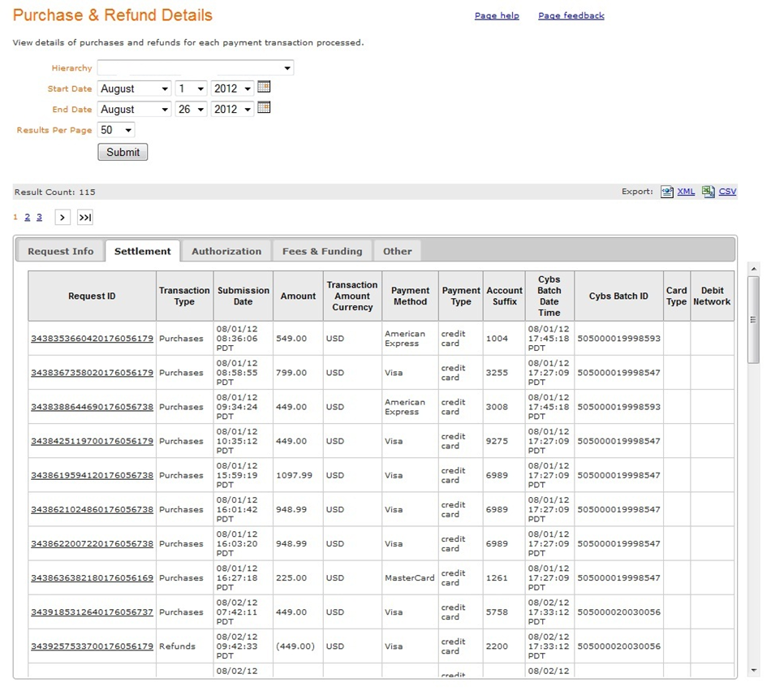The image size is (784, 700).
Task: Switch to the Request Info tab
Action: (x=61, y=251)
